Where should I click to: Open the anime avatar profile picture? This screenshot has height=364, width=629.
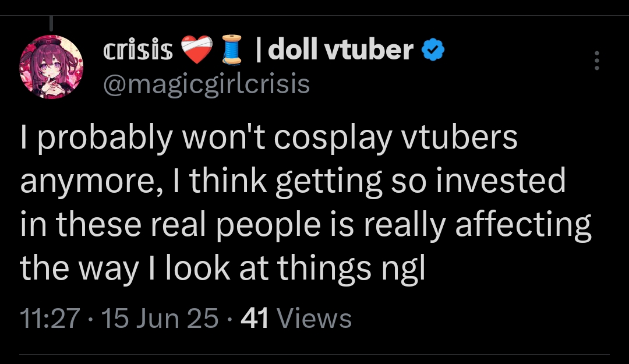51,68
